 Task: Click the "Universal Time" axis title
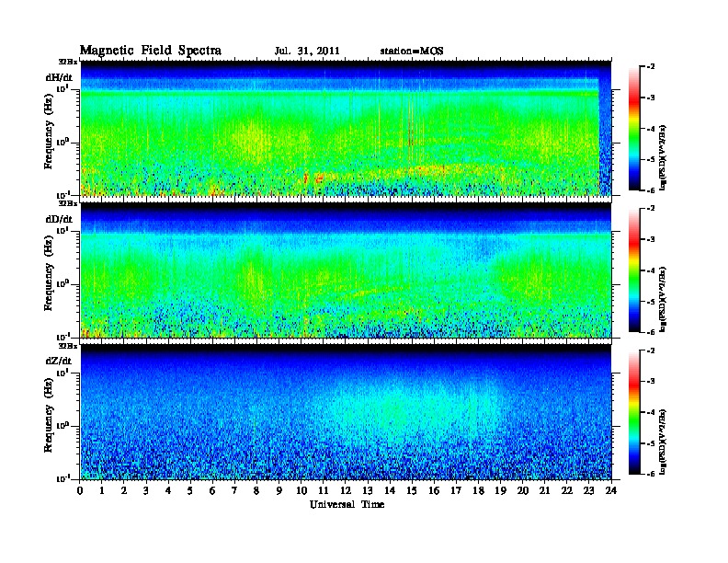pyautogui.click(x=347, y=504)
